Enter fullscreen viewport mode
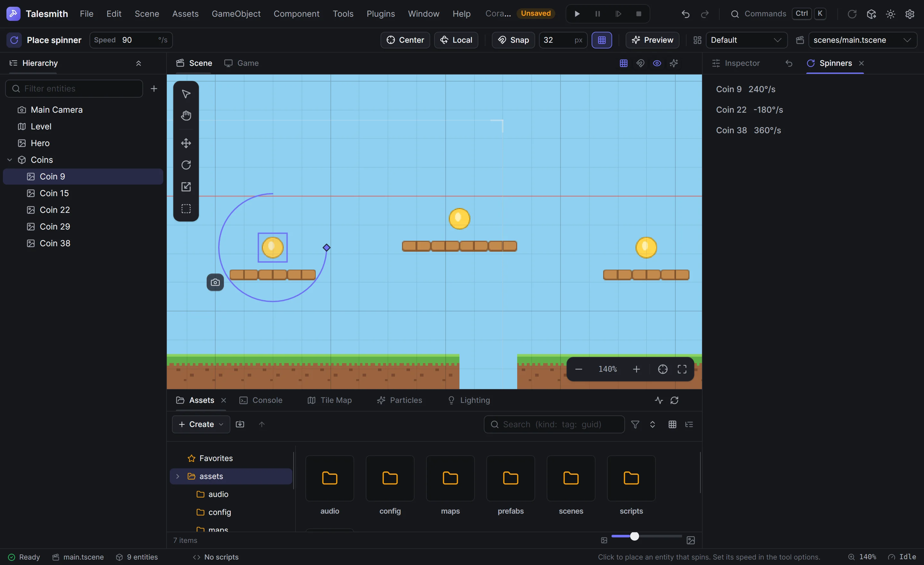This screenshot has width=924, height=565. (x=682, y=369)
